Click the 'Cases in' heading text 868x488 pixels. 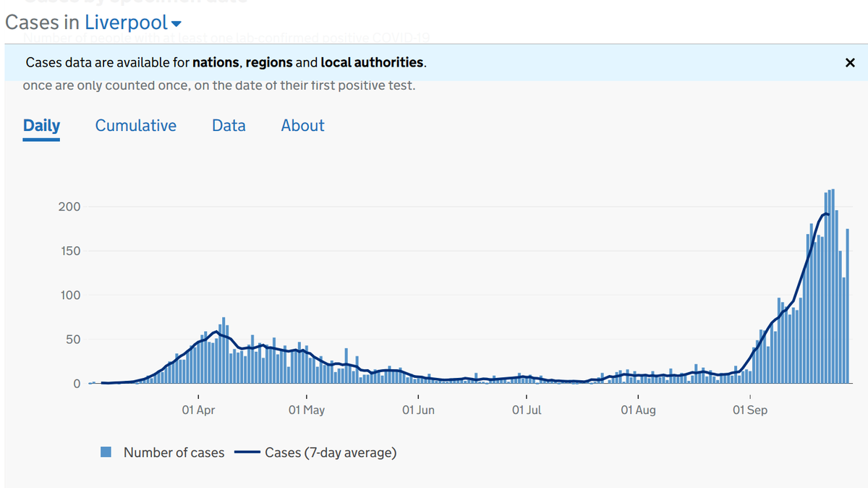tap(43, 22)
